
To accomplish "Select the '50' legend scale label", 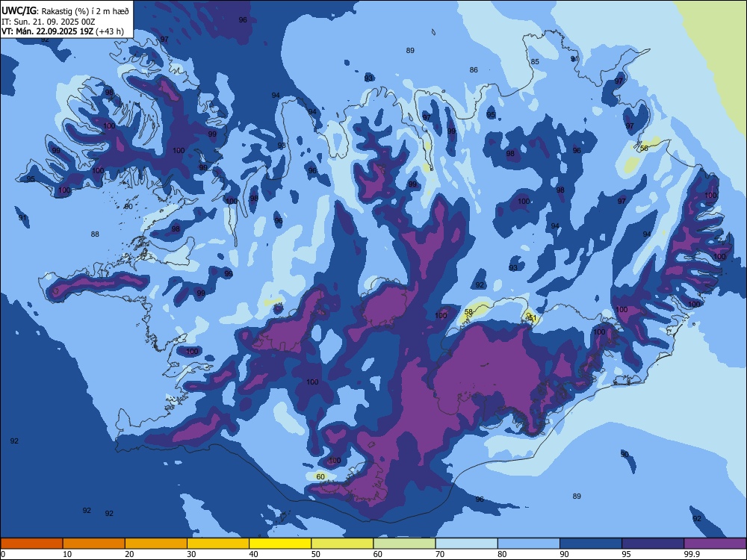I will point(316,554).
